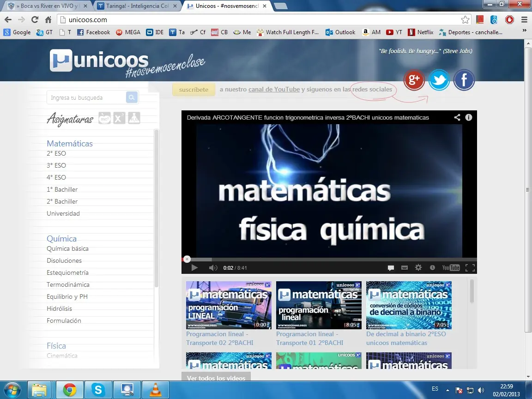Open browser home page

pos(48,20)
